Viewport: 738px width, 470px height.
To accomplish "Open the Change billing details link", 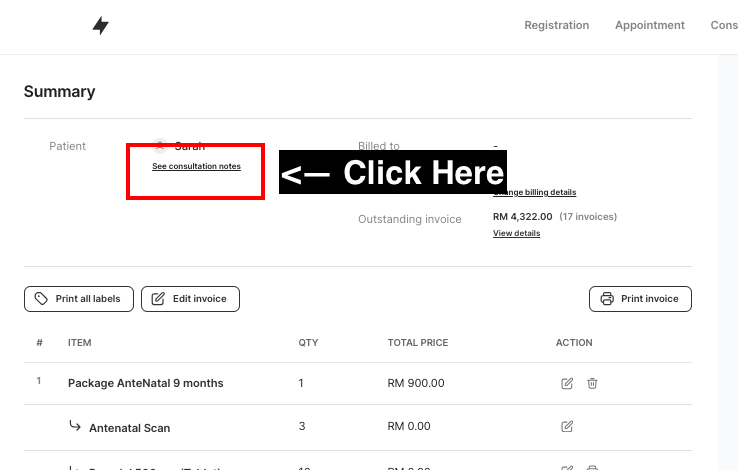I will pyautogui.click(x=535, y=192).
